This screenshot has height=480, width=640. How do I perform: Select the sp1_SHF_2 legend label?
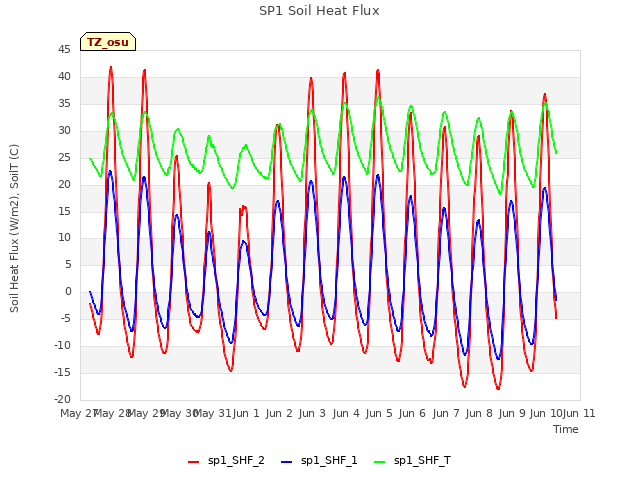(x=236, y=460)
